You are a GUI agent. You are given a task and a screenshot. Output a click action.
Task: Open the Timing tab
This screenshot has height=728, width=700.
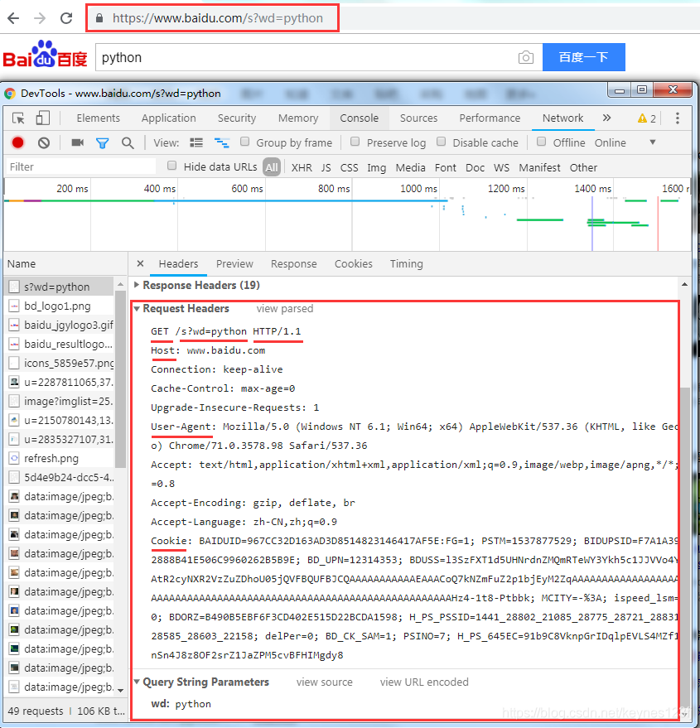[x=407, y=263]
